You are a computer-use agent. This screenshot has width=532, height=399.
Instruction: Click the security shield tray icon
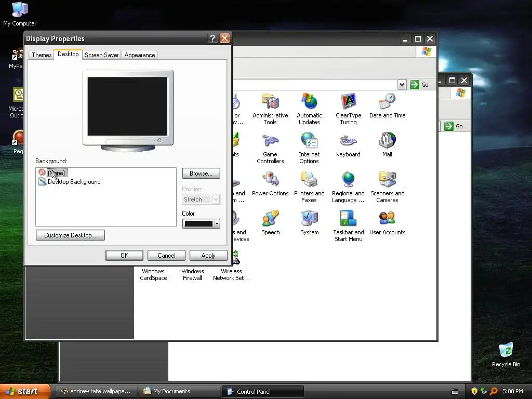coord(474,391)
